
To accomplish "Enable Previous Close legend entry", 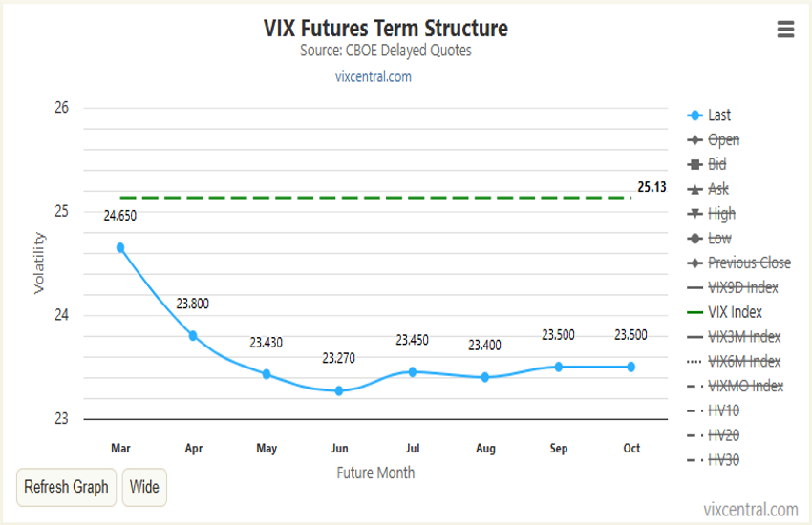I will pyautogui.click(x=749, y=263).
